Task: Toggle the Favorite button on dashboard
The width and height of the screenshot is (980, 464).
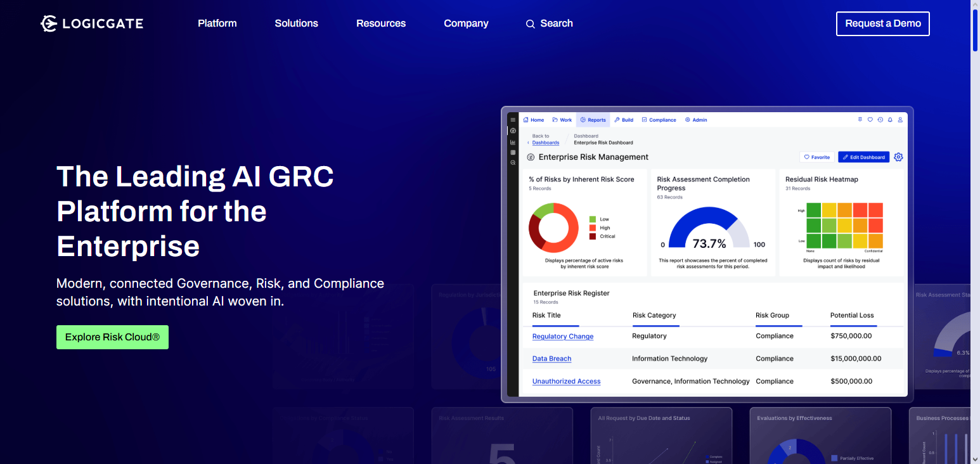Action: click(x=816, y=157)
